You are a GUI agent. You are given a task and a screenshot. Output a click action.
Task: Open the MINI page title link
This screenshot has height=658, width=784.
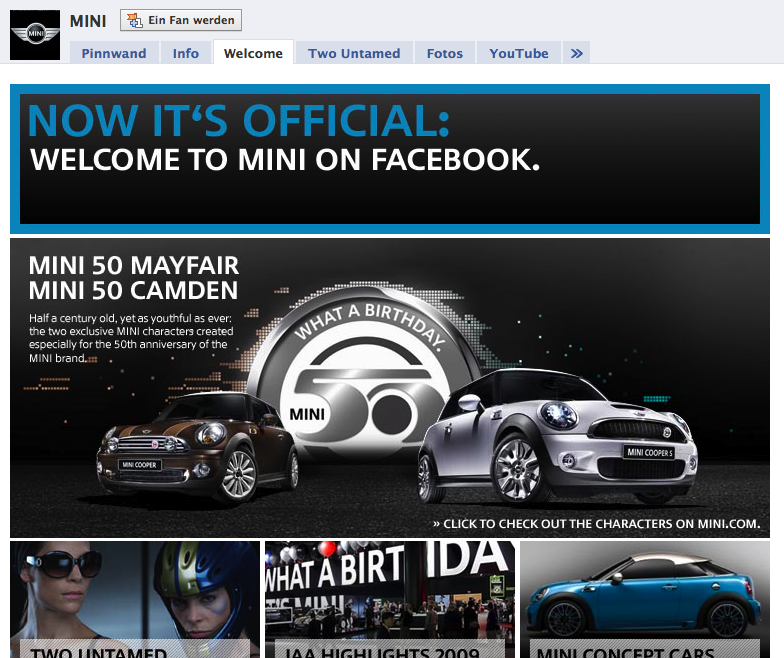pos(88,21)
